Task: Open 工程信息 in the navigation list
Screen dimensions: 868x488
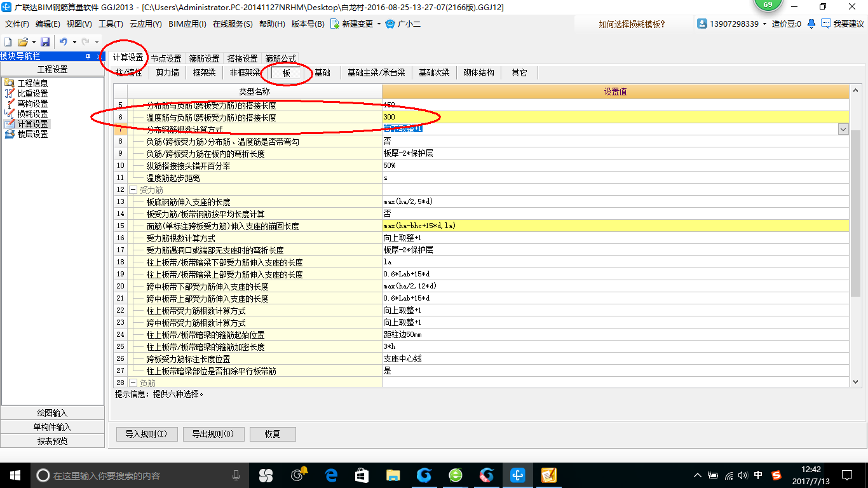Action: pyautogui.click(x=32, y=83)
